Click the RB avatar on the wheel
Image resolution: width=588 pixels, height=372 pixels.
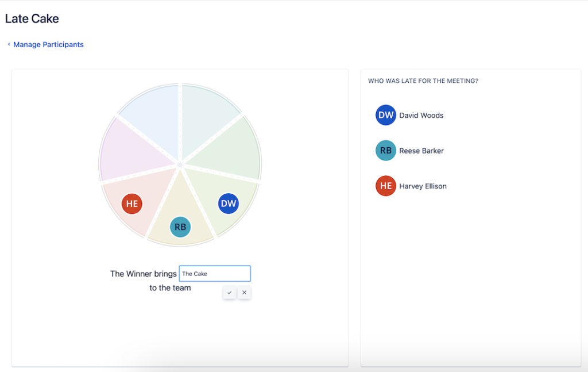tap(180, 227)
